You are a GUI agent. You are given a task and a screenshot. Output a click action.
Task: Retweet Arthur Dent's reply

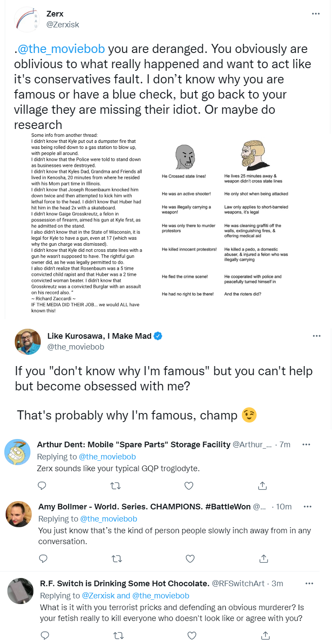click(x=115, y=485)
